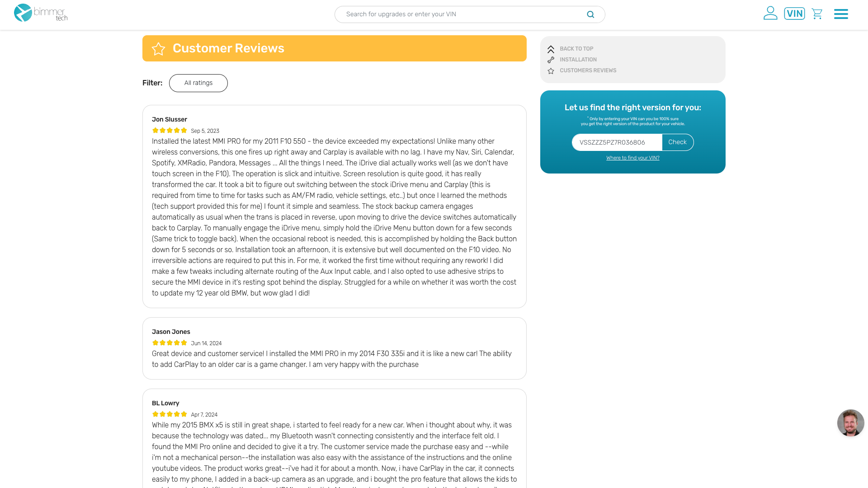Open Where to find your VIN link
This screenshot has height=488, width=868.
632,158
